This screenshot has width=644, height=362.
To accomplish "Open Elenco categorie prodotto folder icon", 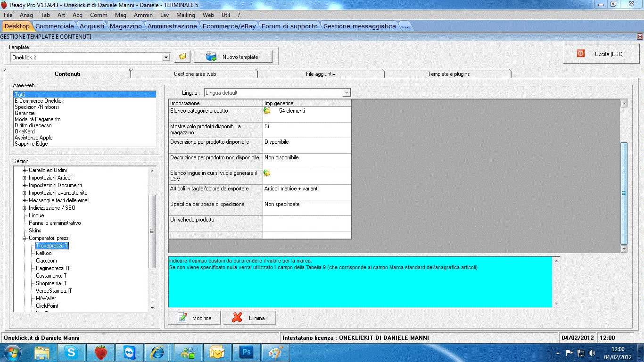I will (267, 111).
